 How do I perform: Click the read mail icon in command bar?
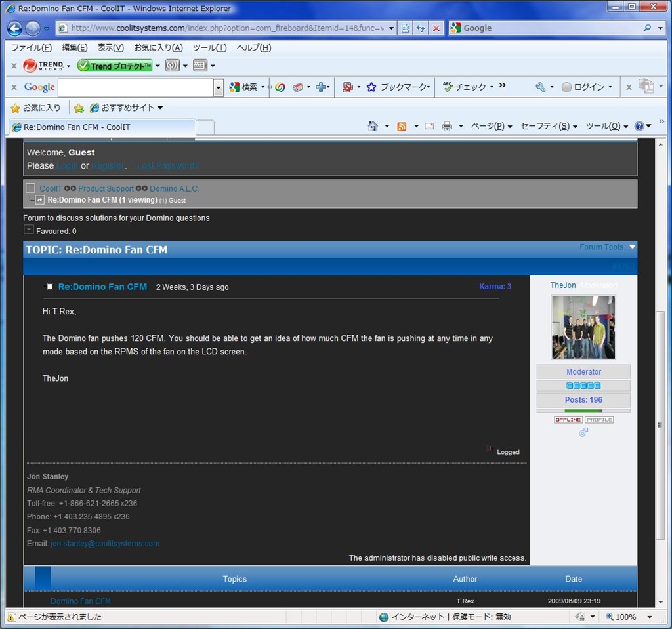tap(429, 127)
